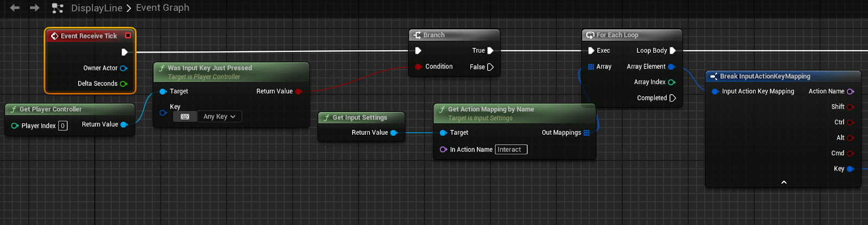The image size is (868, 225).
Task: Click the blueprint graph icon beside DisplayLine
Action: (58, 8)
